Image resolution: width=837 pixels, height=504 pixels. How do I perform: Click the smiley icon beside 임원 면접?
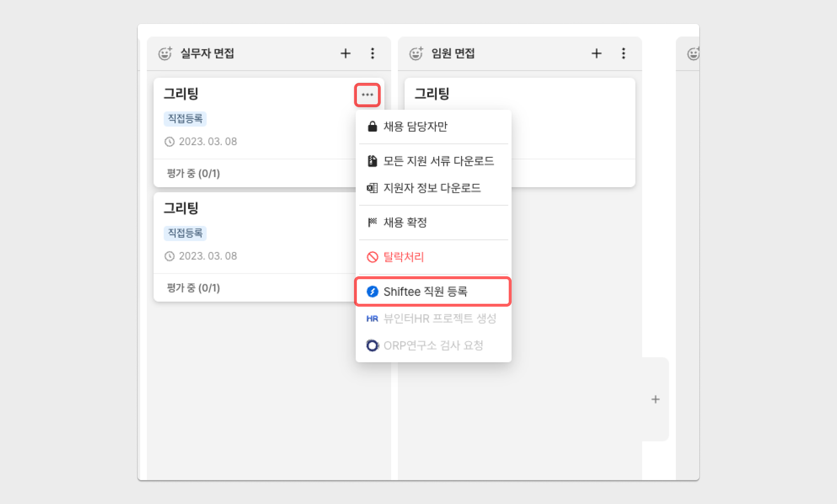tap(416, 54)
